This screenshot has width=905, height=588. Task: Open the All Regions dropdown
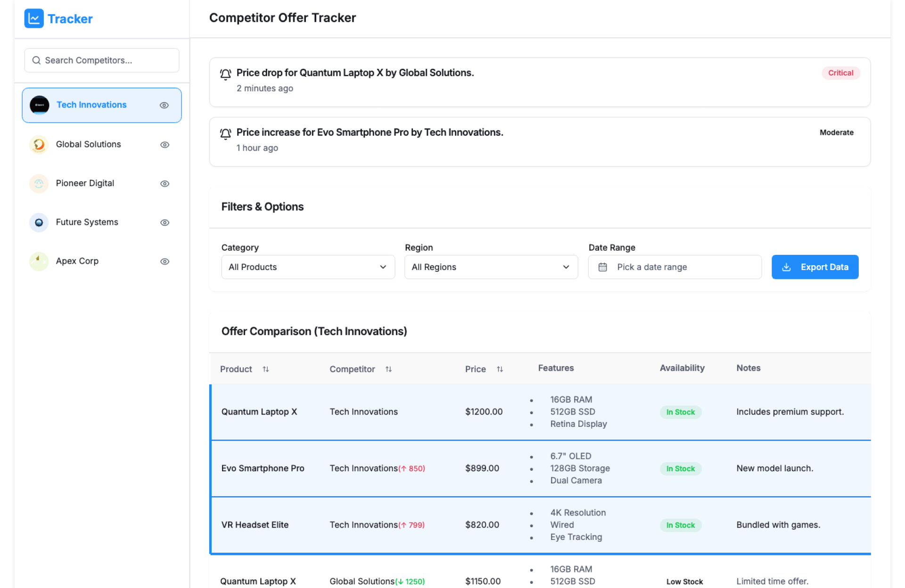(491, 267)
